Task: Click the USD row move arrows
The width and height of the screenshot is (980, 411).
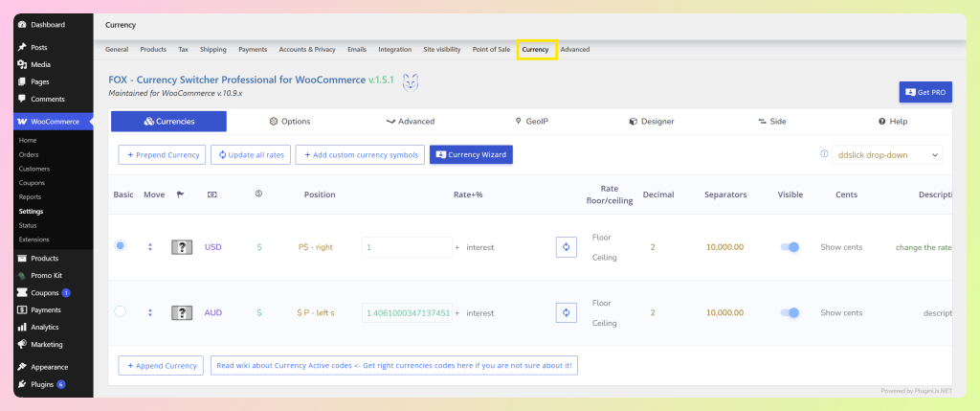Action: 150,247
